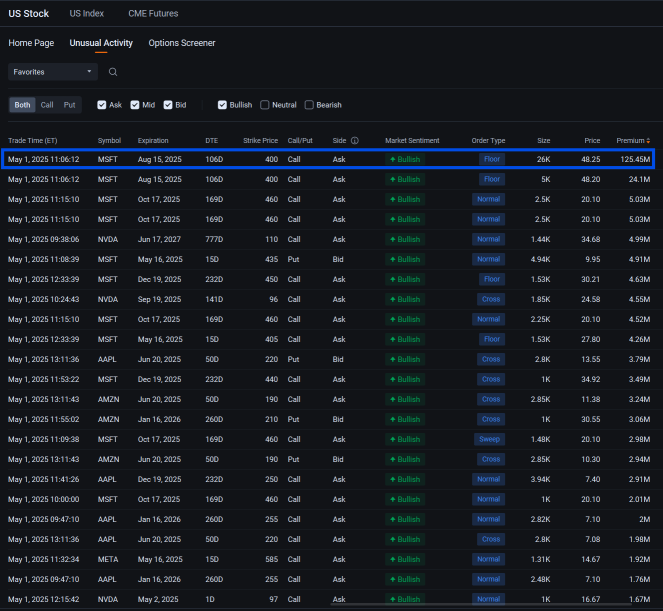This screenshot has width=663, height=611.
Task: Click the Premium sort arrow icon
Action: point(648,140)
